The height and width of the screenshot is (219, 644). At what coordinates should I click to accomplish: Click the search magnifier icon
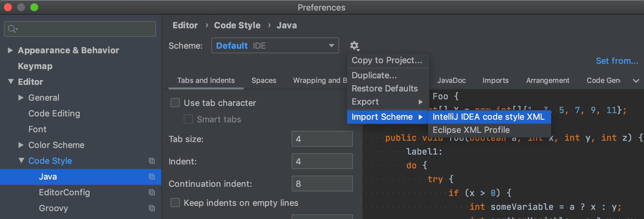[12, 29]
